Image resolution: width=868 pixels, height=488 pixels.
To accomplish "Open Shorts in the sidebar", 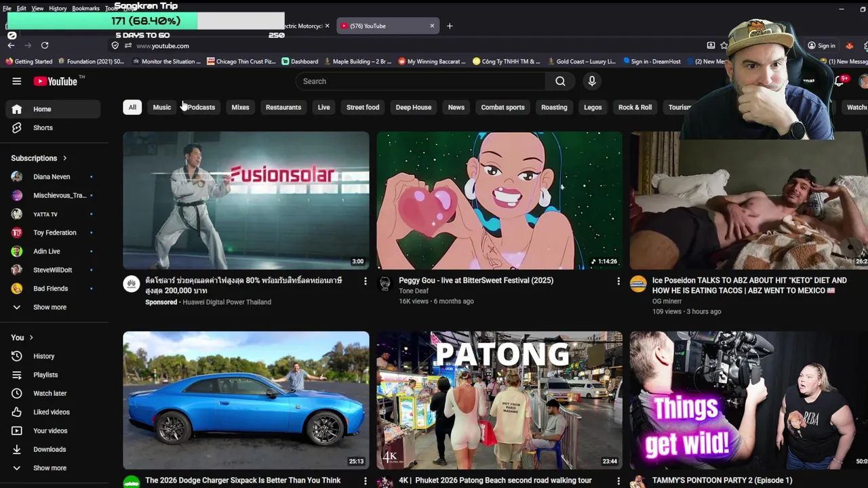I will (54, 127).
